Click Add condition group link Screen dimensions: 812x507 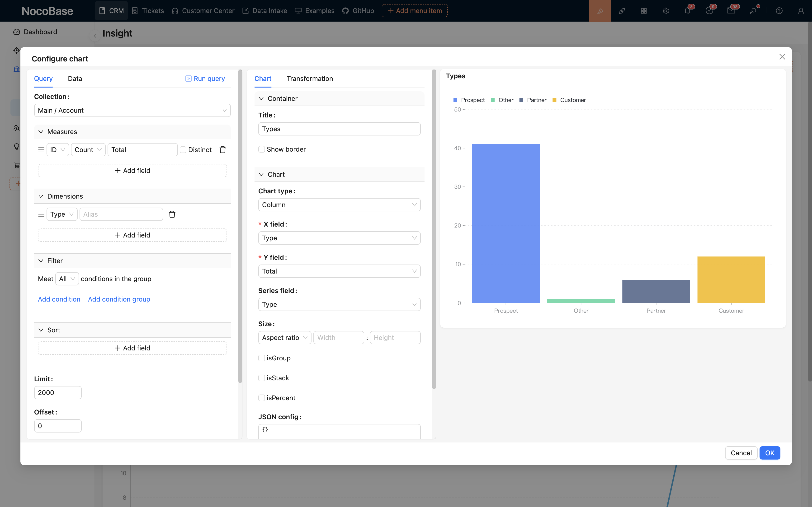tap(119, 299)
